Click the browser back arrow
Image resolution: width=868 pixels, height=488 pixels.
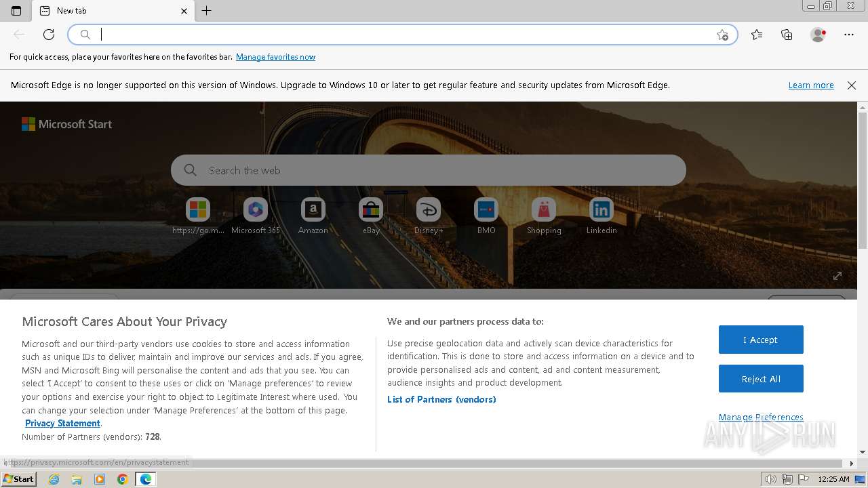point(19,35)
